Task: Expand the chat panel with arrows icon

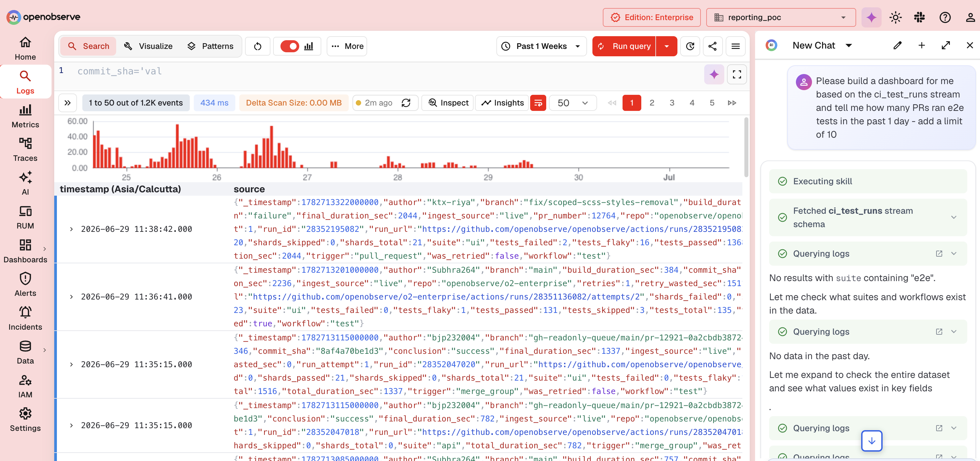Action: pyautogui.click(x=946, y=45)
